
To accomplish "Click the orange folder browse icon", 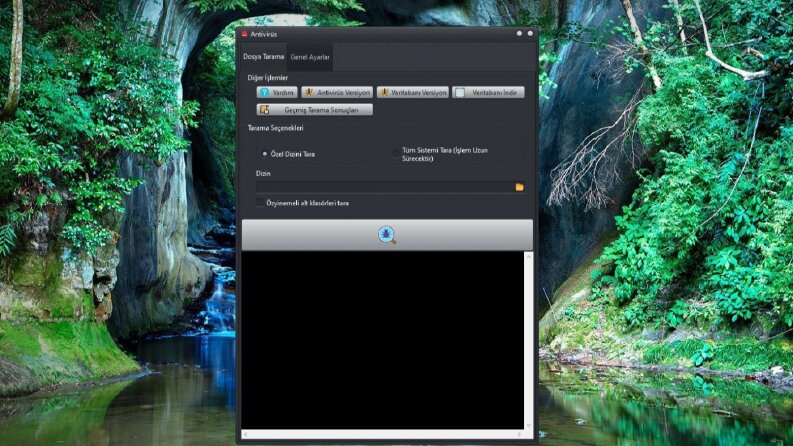I will (x=519, y=187).
